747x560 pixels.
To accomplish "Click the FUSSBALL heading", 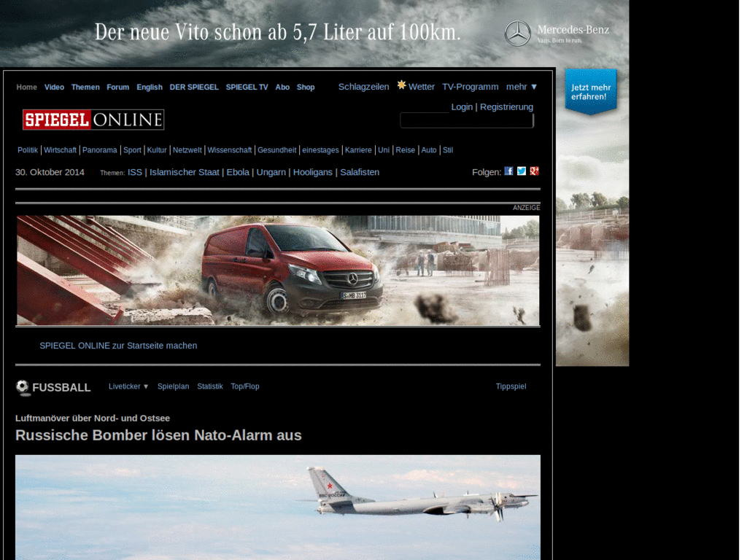I will [61, 388].
